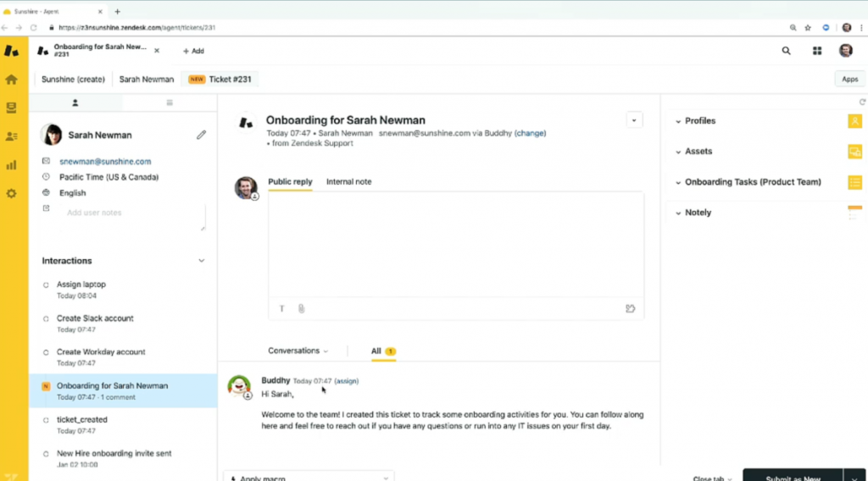The image size is (868, 481).
Task: Click the icon at the right of the reply toolbar
Action: [x=631, y=308]
